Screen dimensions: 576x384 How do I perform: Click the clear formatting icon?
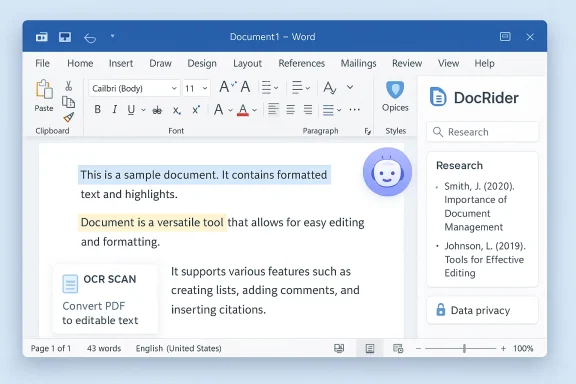pyautogui.click(x=330, y=87)
